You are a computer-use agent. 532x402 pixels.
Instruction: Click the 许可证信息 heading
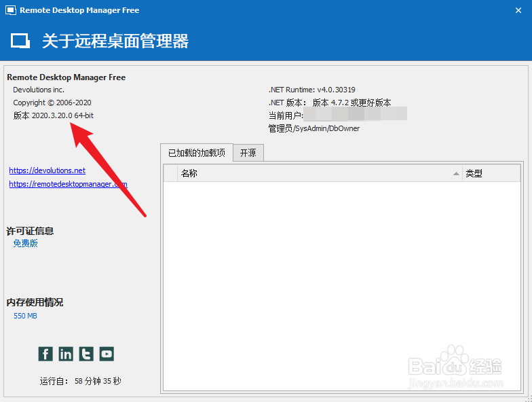click(x=30, y=231)
